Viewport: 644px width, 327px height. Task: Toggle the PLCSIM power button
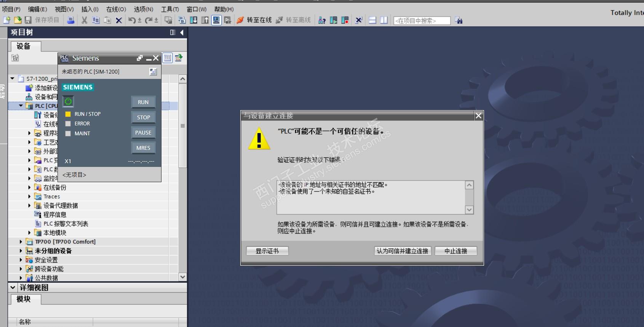(68, 101)
